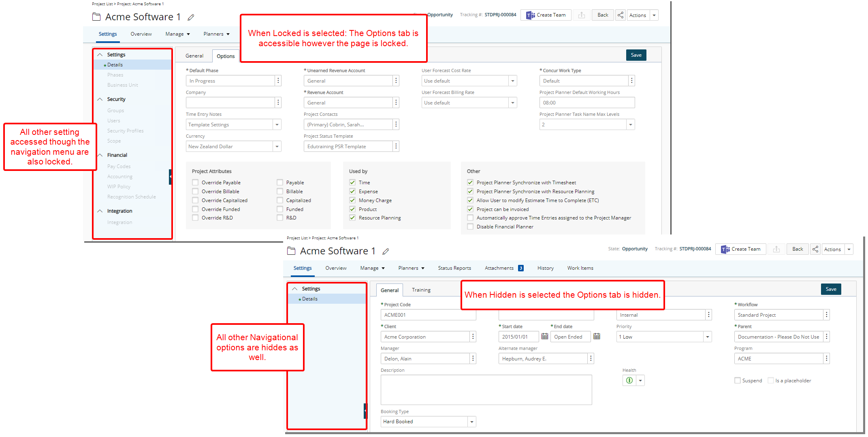
Task: Switch to the Training tab
Action: [421, 290]
